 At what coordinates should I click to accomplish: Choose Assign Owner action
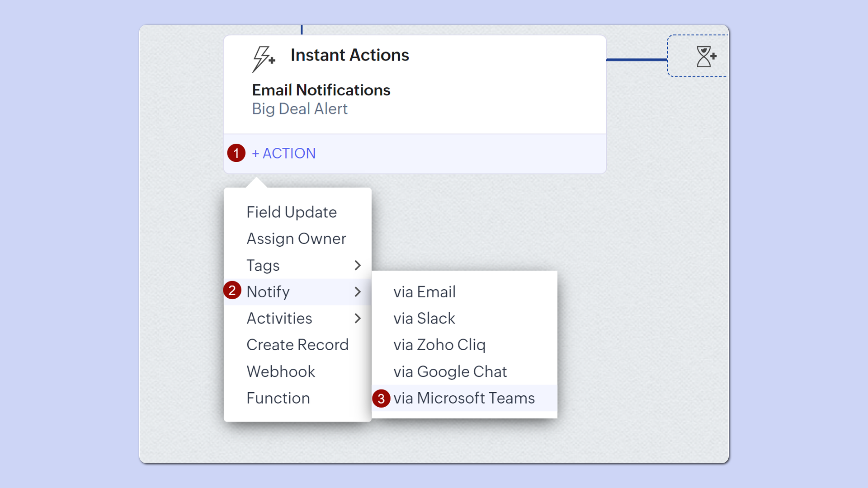coord(296,239)
